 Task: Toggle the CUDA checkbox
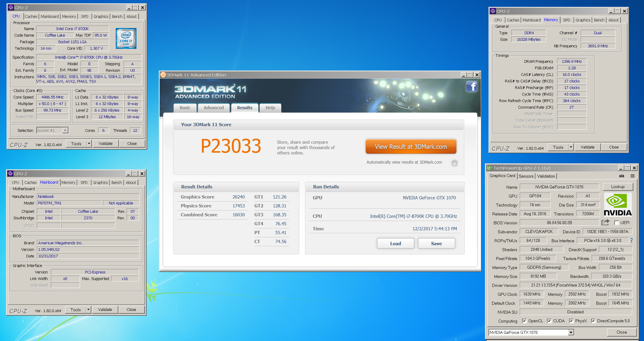pyautogui.click(x=549, y=321)
